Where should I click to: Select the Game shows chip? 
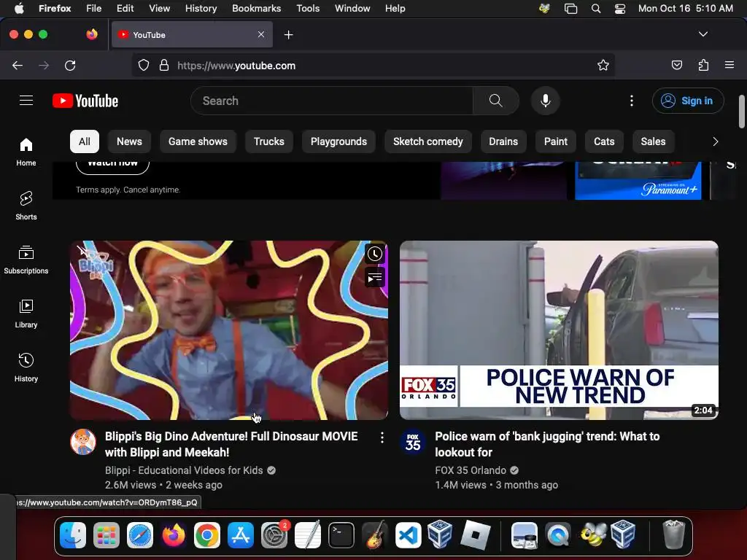pyautogui.click(x=198, y=141)
